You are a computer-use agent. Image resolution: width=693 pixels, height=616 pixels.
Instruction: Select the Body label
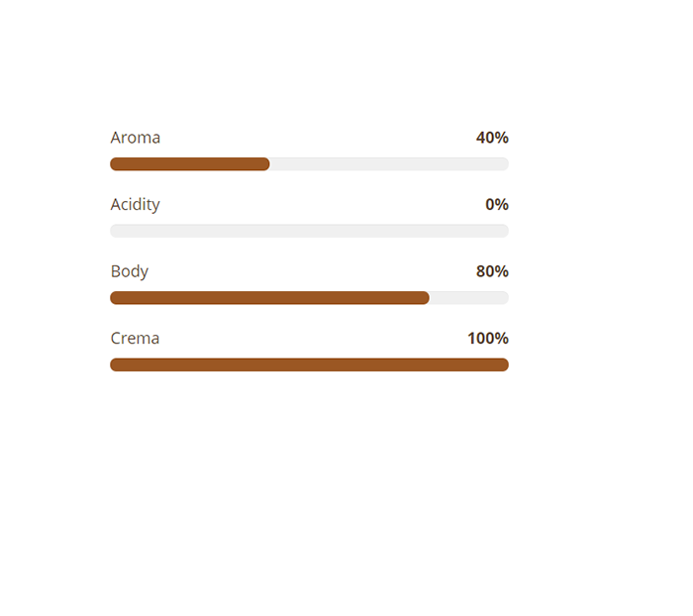point(130,271)
